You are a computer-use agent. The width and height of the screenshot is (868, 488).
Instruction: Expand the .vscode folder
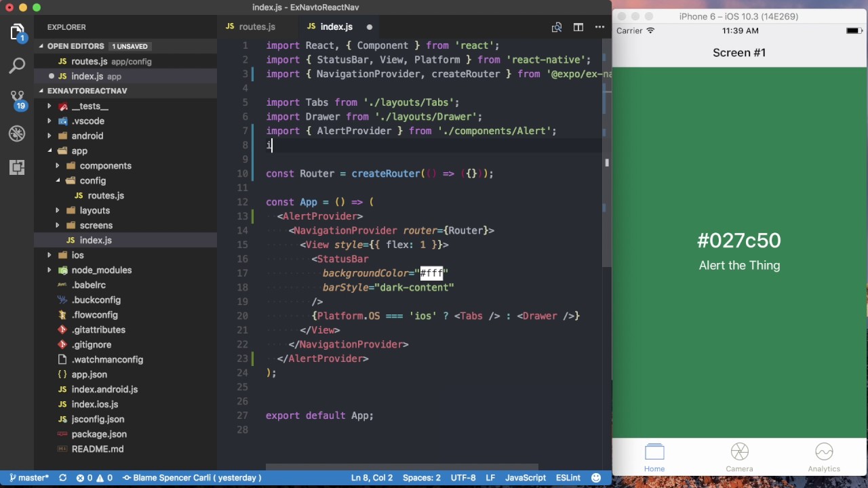(88, 121)
